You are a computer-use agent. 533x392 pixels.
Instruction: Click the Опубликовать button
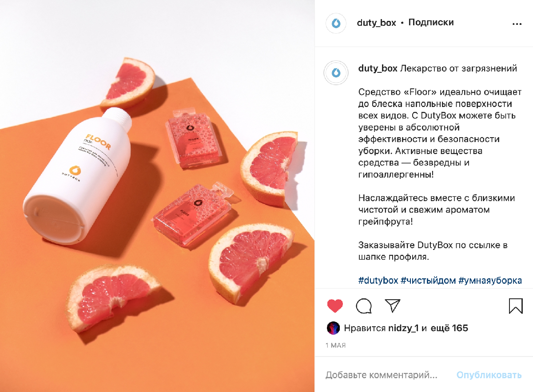click(x=489, y=375)
